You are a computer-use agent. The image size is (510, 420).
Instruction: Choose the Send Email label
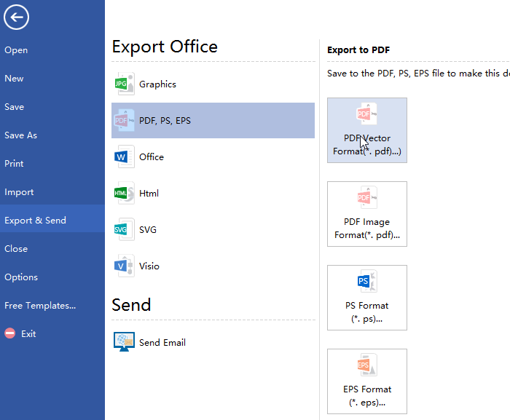[162, 342]
